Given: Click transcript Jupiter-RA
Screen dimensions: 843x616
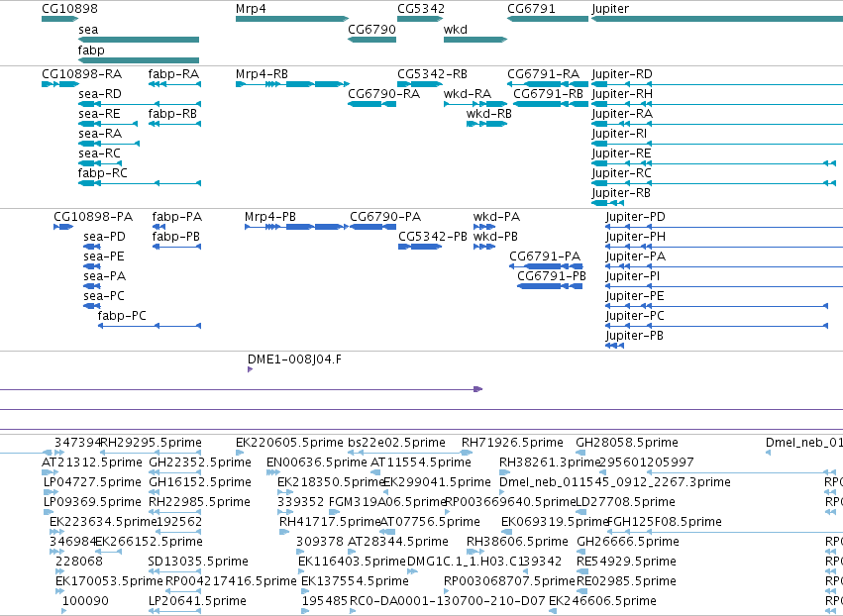Looking at the screenshot, I should pos(716,124).
